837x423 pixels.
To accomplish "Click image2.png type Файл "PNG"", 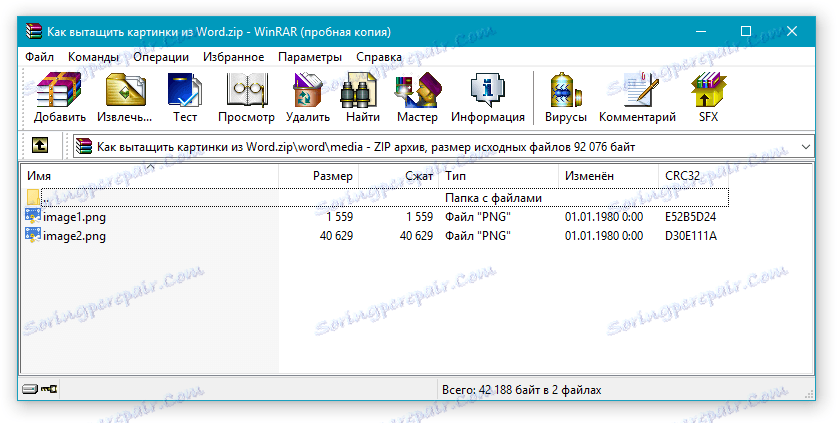I will click(x=478, y=236).
